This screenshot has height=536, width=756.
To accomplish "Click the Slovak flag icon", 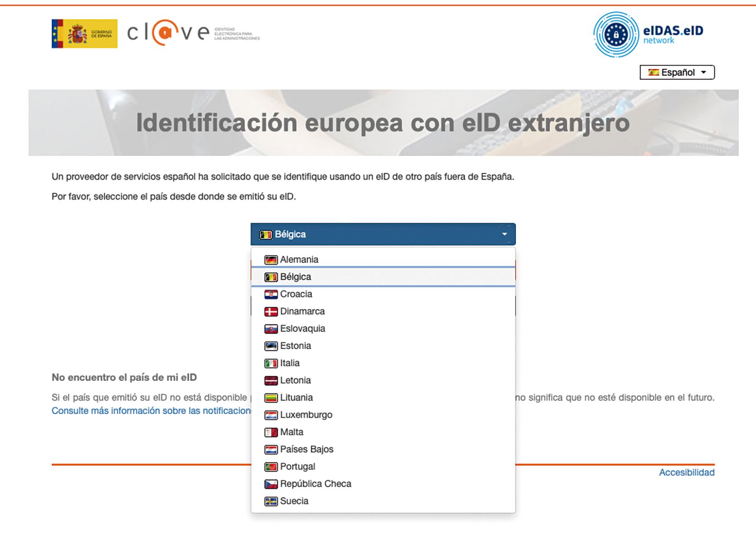I will point(271,329).
